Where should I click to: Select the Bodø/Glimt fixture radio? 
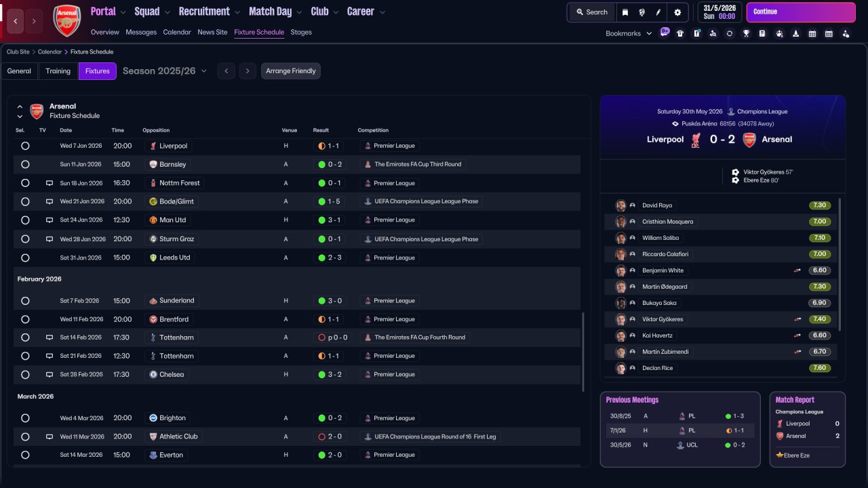tap(25, 201)
